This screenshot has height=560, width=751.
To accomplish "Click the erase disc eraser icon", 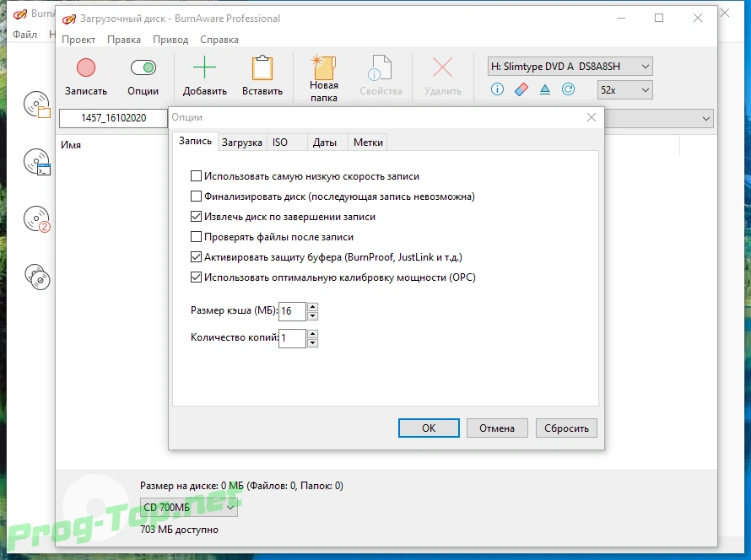I will pos(521,89).
